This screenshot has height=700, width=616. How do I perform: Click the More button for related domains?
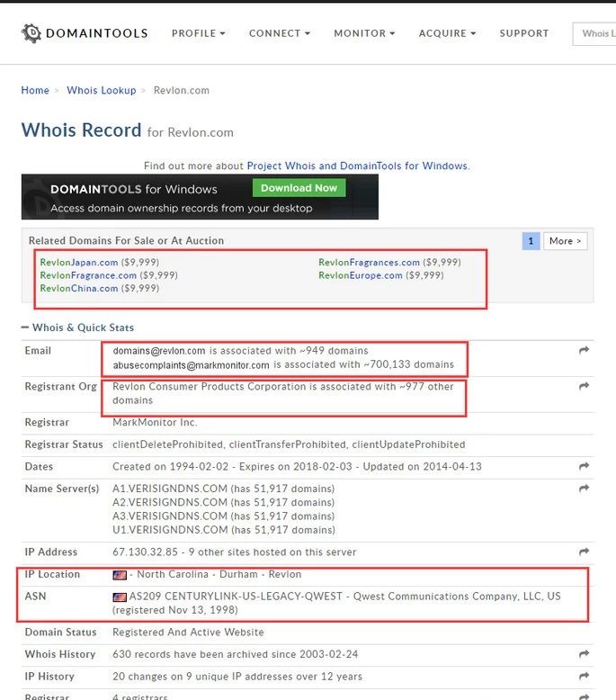(x=565, y=241)
